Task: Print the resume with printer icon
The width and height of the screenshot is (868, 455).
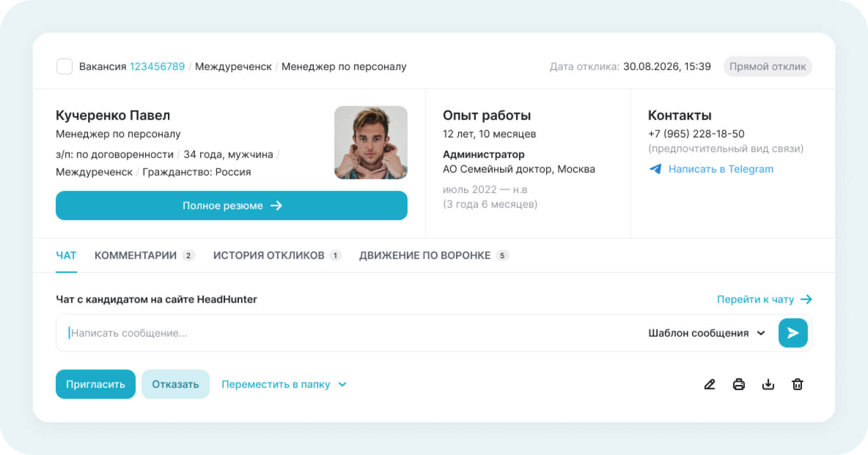Action: pyautogui.click(x=739, y=384)
